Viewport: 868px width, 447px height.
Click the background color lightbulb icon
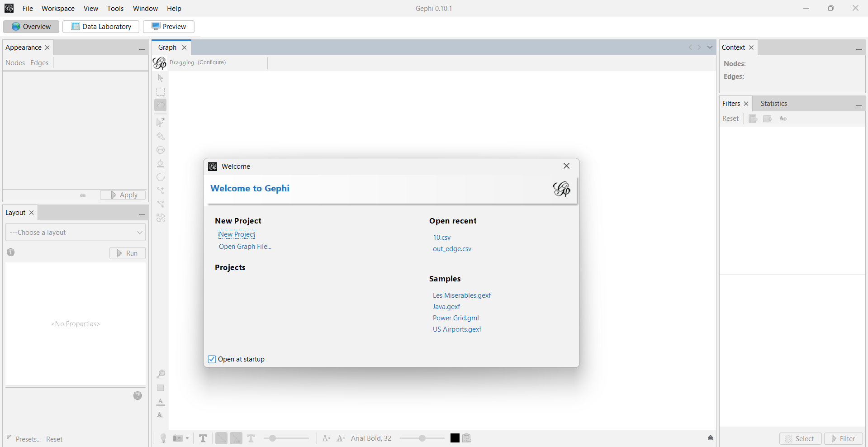click(163, 438)
